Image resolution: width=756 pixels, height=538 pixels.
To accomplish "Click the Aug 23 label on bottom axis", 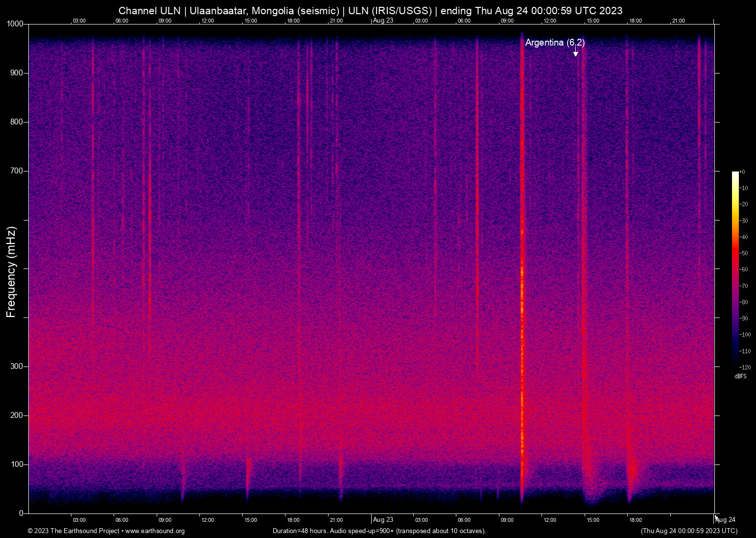I will pos(382,520).
